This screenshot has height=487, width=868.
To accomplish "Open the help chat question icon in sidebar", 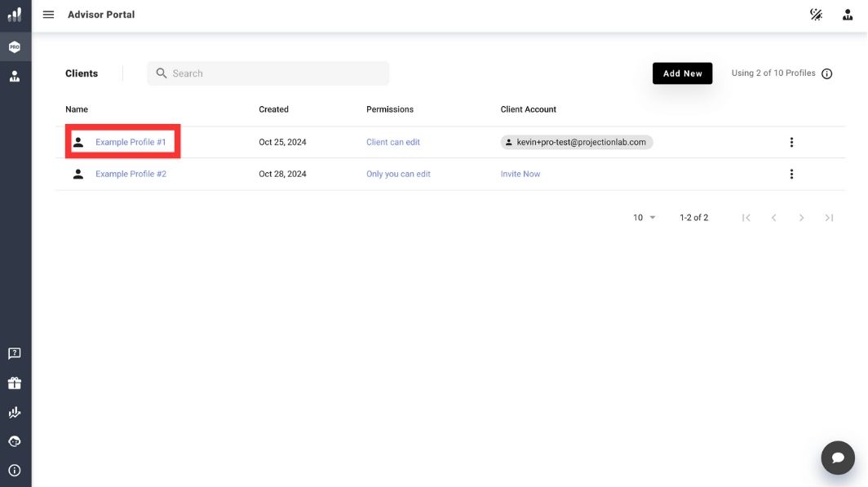I will (x=13, y=352).
